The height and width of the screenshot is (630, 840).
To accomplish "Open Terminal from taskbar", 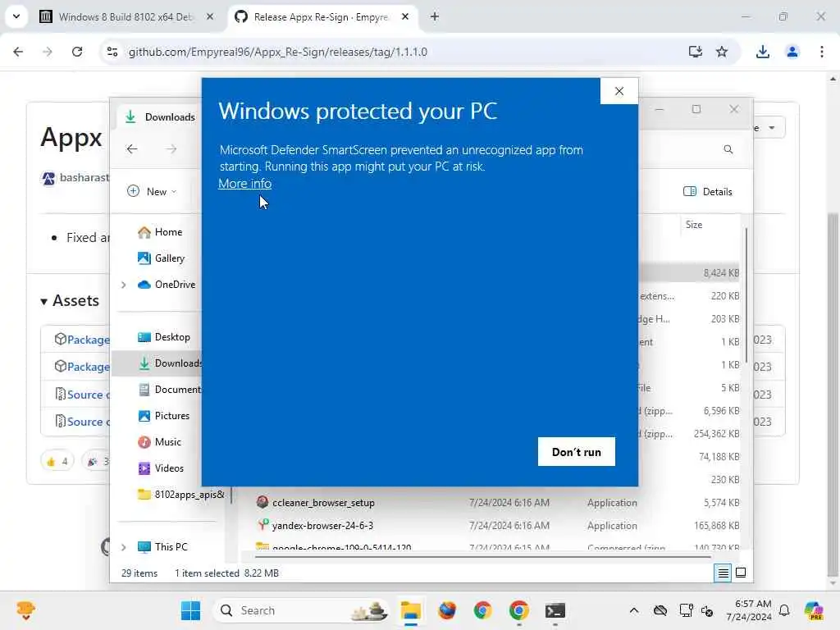I will tap(555, 610).
